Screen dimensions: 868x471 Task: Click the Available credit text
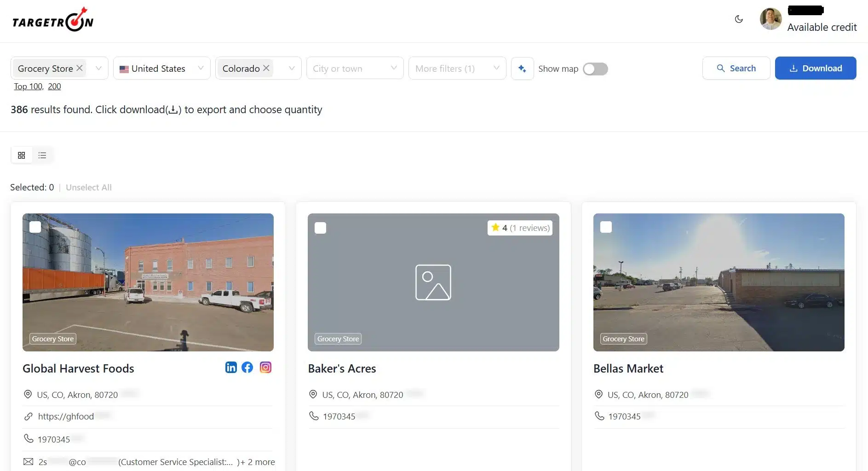pos(822,27)
